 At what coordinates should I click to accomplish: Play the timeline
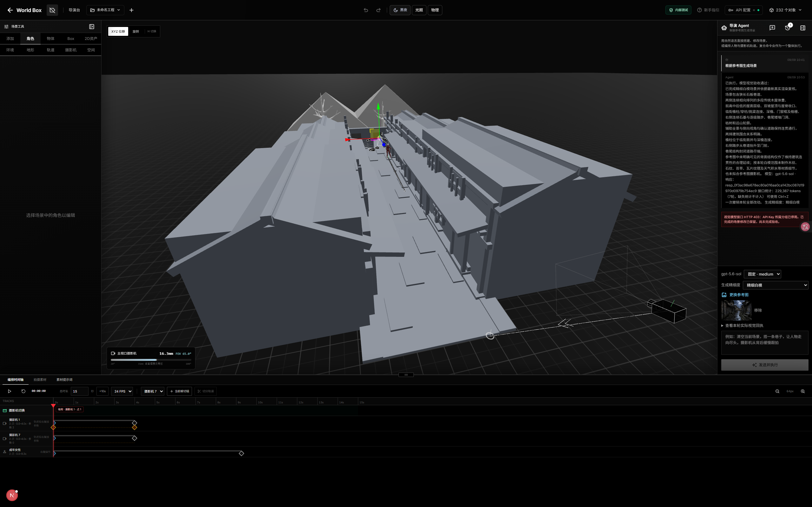click(10, 391)
